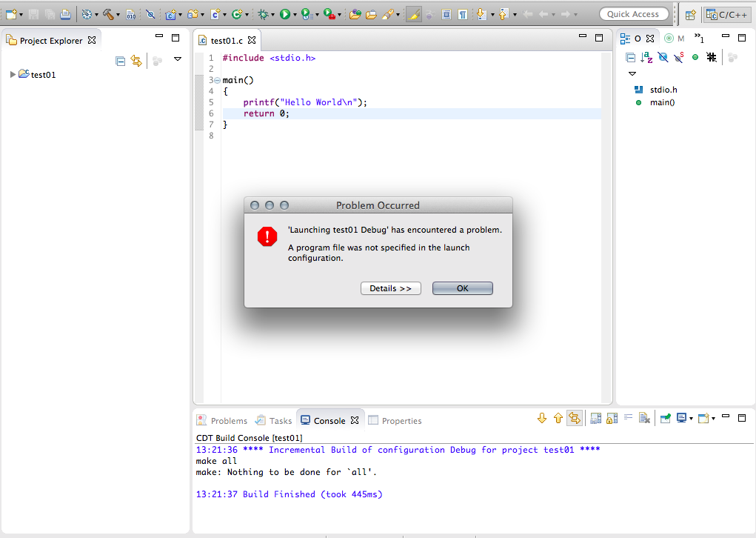Open the Build hammer dropdown arrow

118,15
